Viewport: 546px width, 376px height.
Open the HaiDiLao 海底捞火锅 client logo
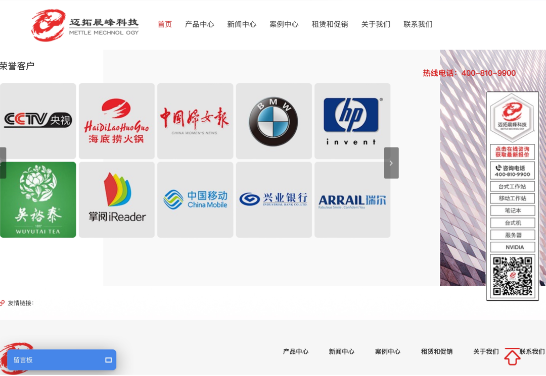(x=117, y=121)
